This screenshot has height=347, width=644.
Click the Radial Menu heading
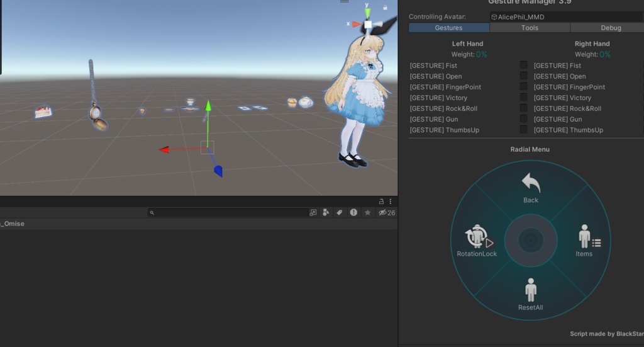(x=530, y=149)
